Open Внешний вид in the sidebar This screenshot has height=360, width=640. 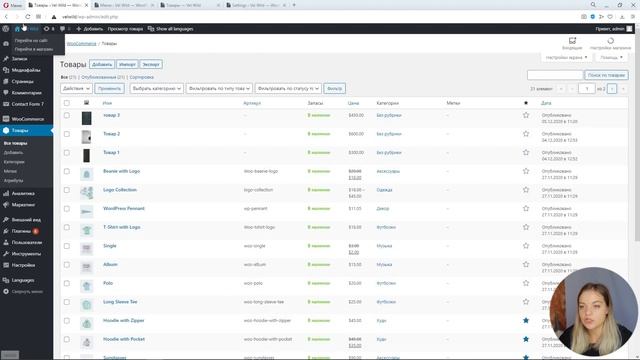[x=26, y=220]
